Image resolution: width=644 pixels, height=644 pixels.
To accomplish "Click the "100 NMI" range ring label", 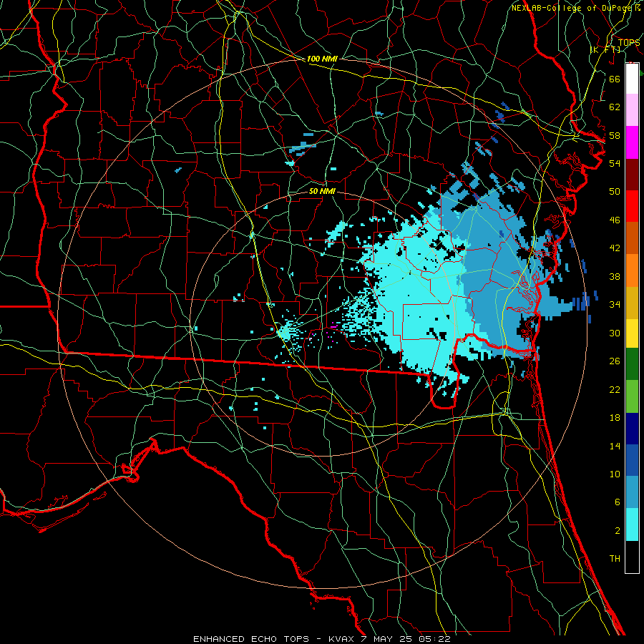I will [322, 59].
